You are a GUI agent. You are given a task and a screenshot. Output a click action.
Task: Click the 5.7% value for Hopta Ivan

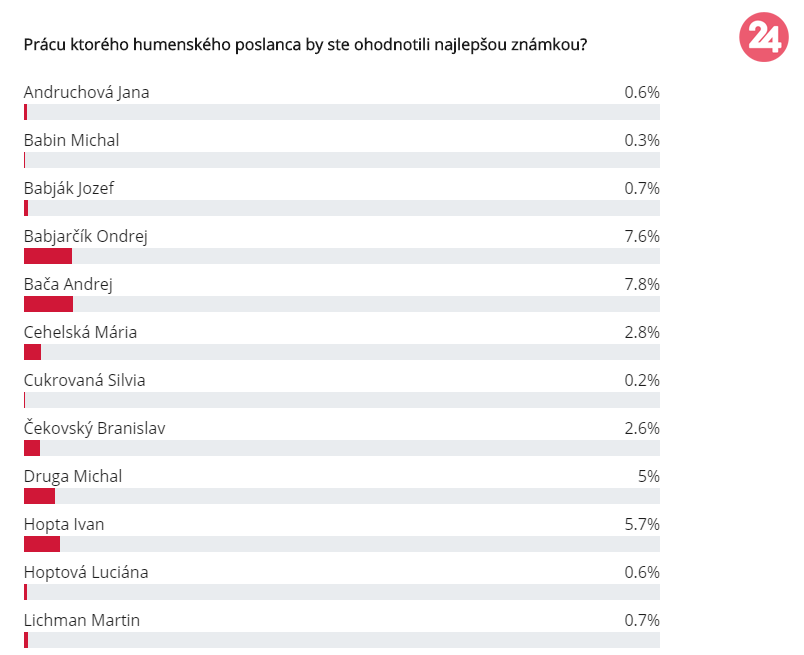pos(641,524)
